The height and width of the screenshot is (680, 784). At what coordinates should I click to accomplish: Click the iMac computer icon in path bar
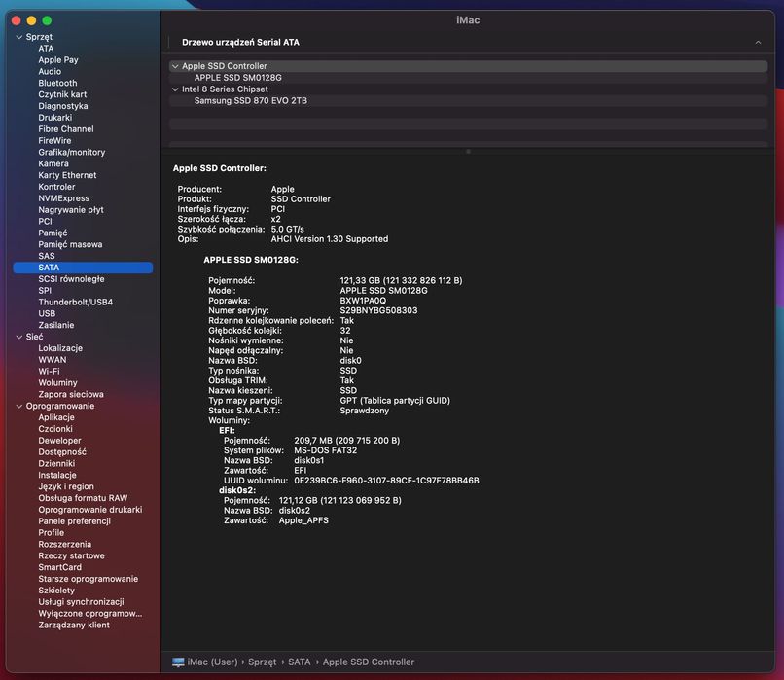click(178, 662)
